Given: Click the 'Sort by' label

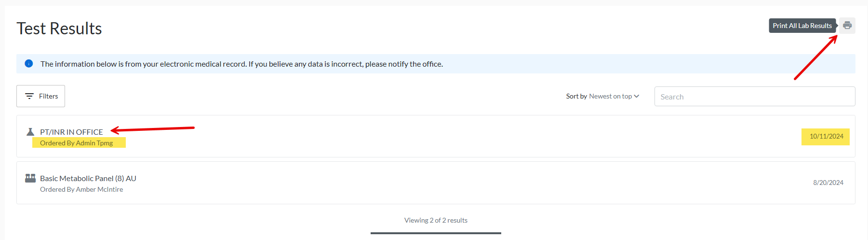Looking at the screenshot, I should (576, 96).
